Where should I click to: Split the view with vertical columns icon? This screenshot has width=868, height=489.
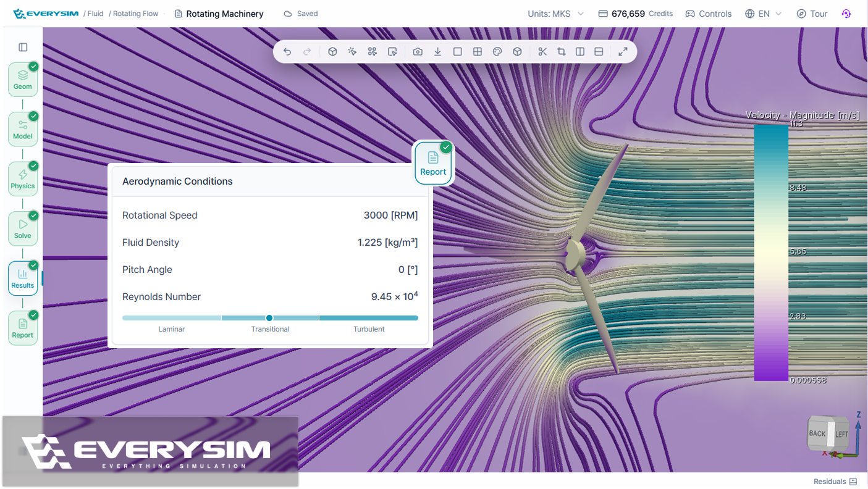click(x=580, y=52)
